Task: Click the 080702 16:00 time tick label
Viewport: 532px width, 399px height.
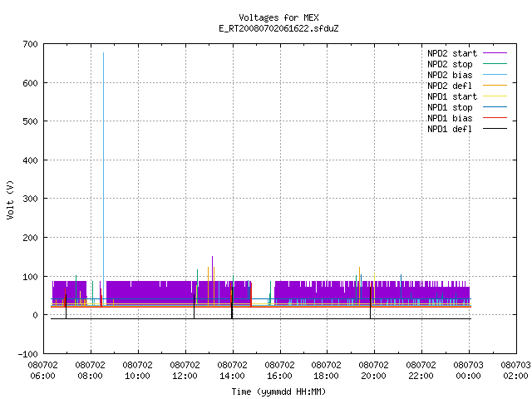Action: pos(279,371)
